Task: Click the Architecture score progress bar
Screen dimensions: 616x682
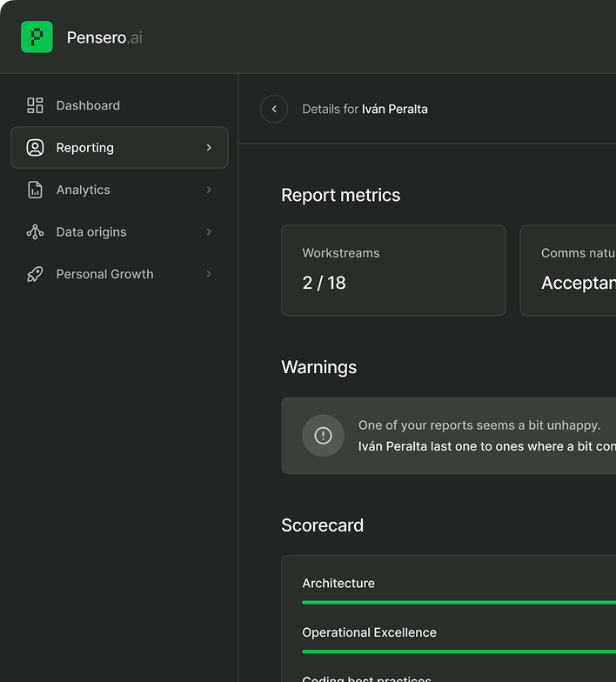Action: [459, 602]
